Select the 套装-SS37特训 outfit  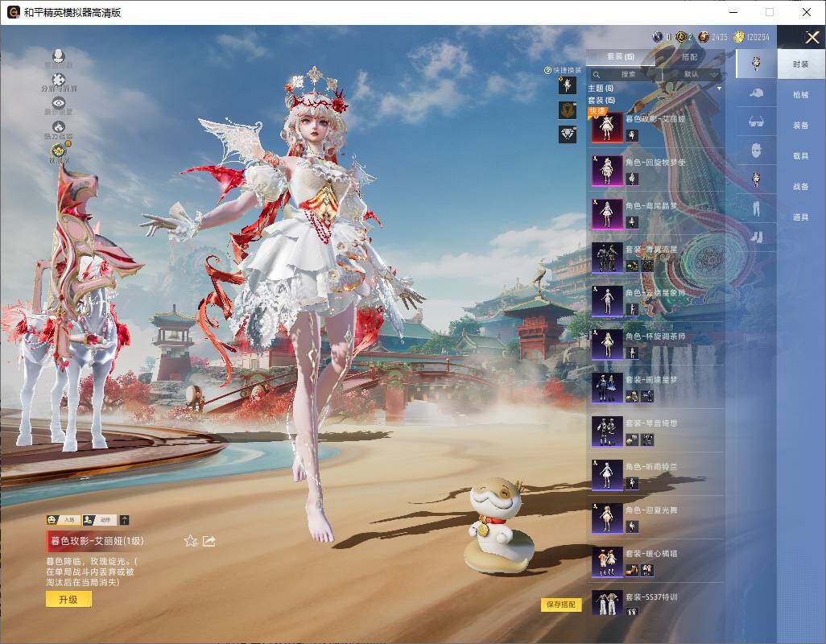tap(655, 604)
